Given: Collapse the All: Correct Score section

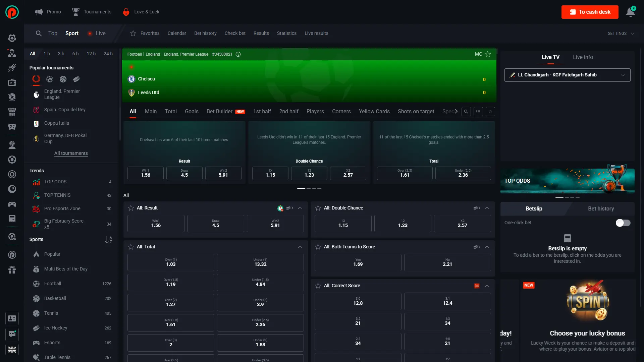Looking at the screenshot, I should (487, 286).
